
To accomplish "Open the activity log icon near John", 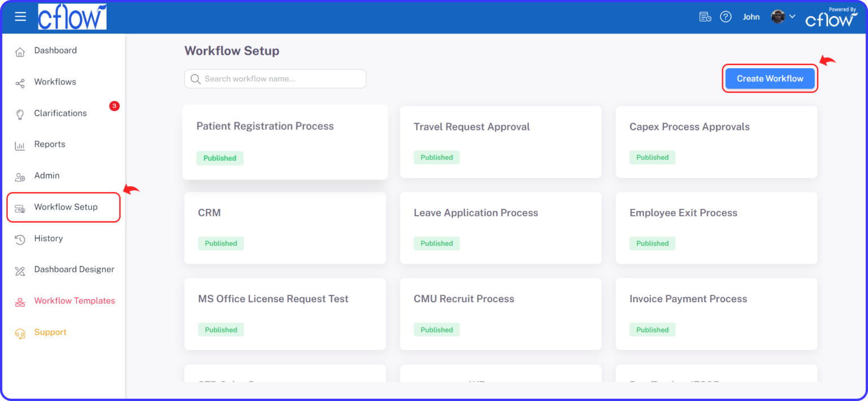I will (x=705, y=16).
